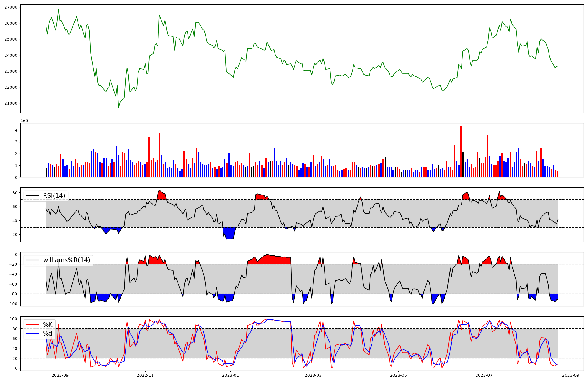This screenshot has height=382, width=588.
Task: Click the 2022-11 x-axis date label
Action: point(145,375)
